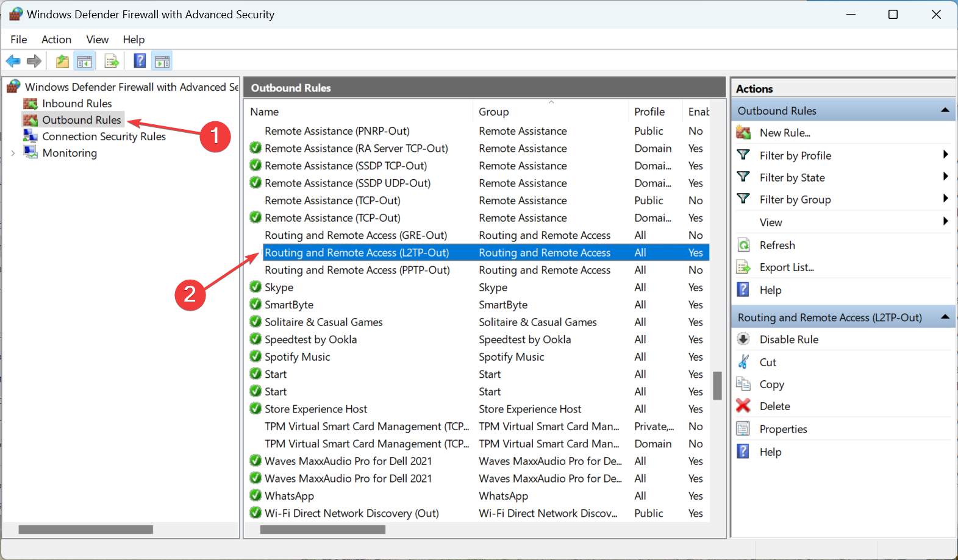Click Export List... action link
This screenshot has height=560, width=958.
[x=787, y=268]
